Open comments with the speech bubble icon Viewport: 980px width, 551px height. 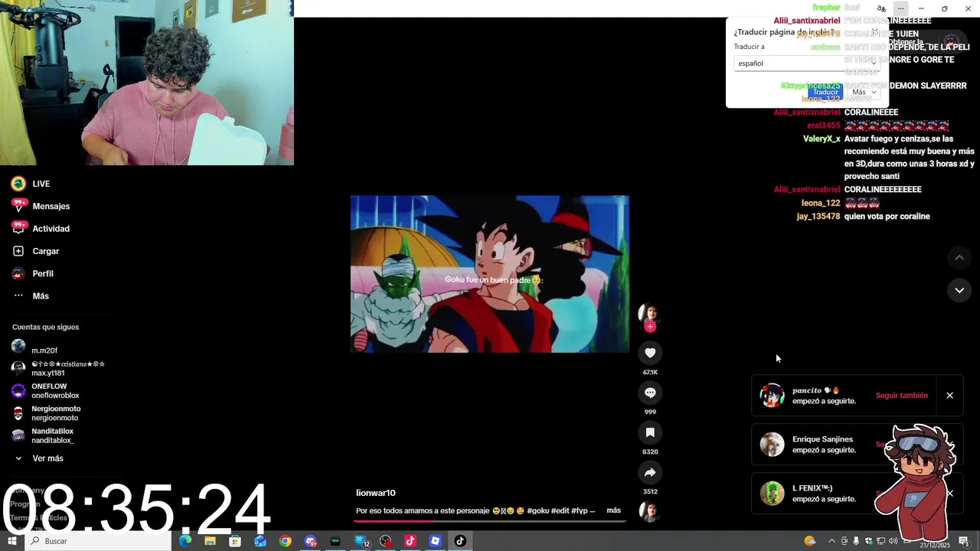[650, 393]
